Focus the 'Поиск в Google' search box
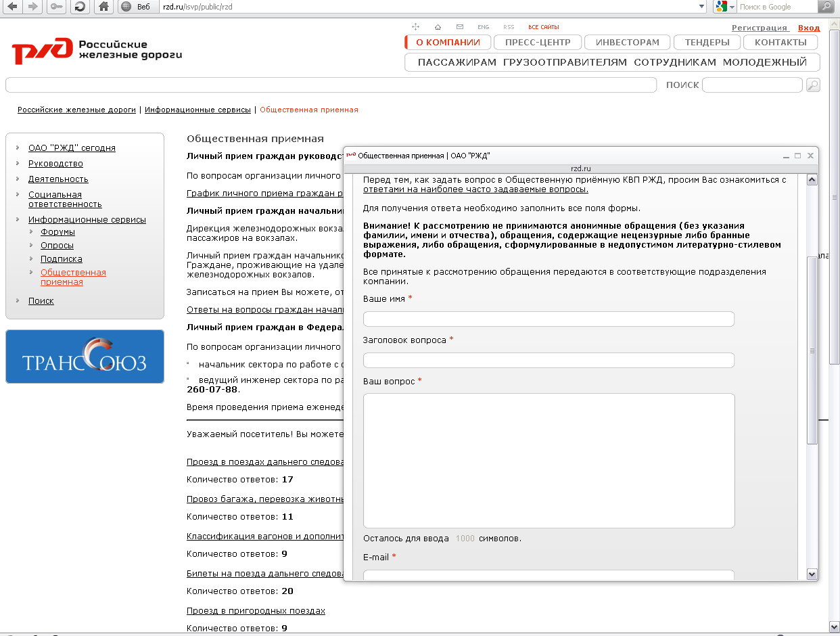Image resolution: width=840 pixels, height=636 pixels. tap(776, 7)
